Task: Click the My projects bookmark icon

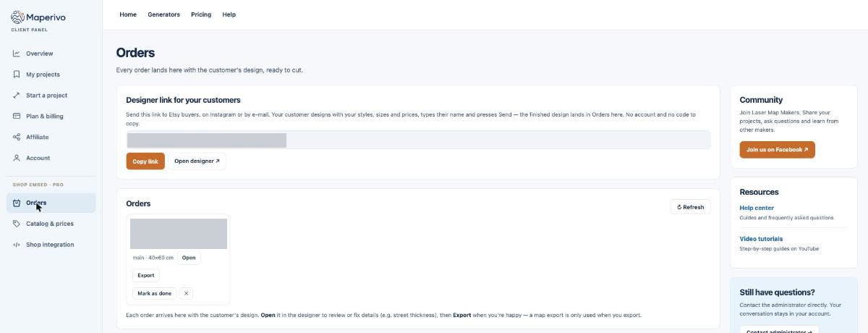Action: [x=17, y=75]
